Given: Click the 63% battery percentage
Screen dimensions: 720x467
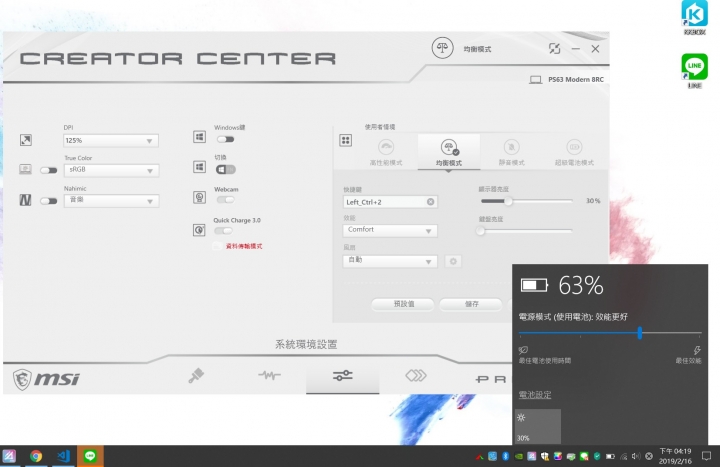Looking at the screenshot, I should [x=581, y=286].
